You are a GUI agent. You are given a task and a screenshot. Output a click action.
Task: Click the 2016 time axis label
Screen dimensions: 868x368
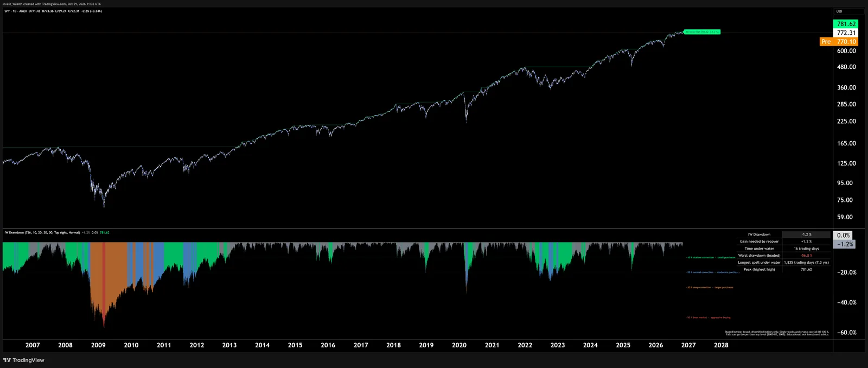point(328,345)
